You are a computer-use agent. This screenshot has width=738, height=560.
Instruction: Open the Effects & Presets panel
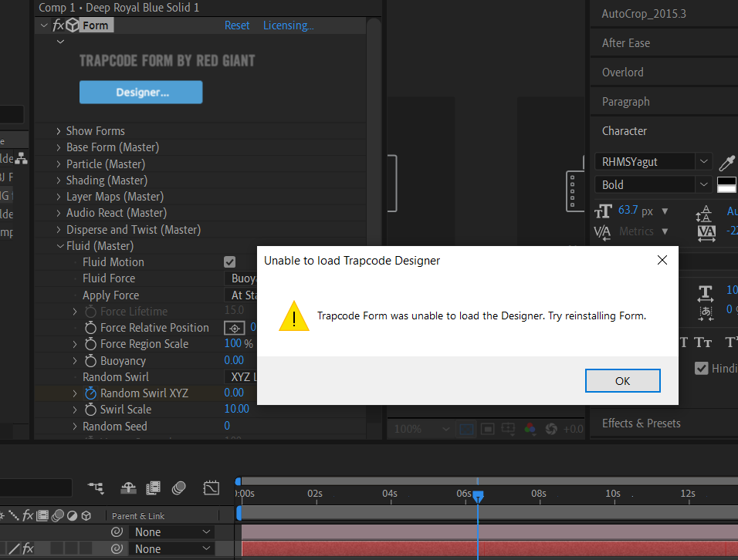tap(641, 423)
